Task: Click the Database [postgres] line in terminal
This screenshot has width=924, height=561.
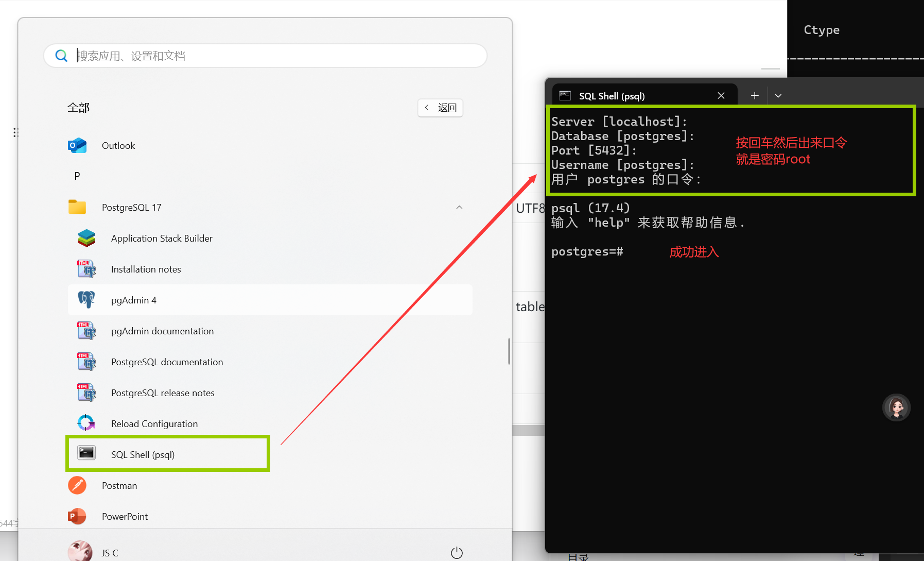Action: click(x=623, y=136)
